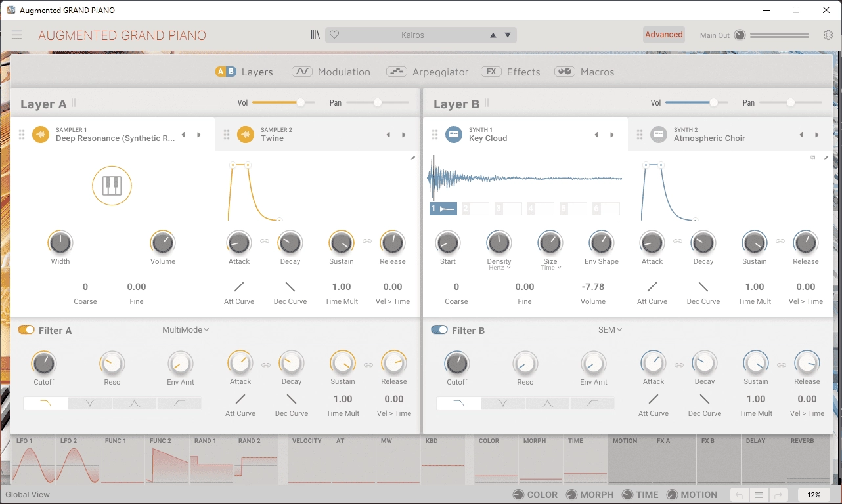Favorite the Kairos preset with heart icon

[334, 35]
